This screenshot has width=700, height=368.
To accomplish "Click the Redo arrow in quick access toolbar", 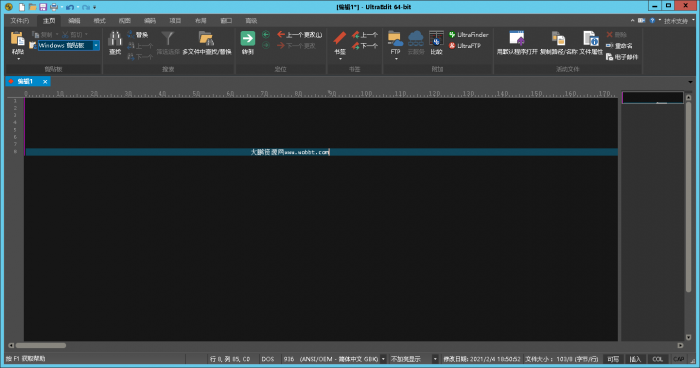I will click(86, 8).
